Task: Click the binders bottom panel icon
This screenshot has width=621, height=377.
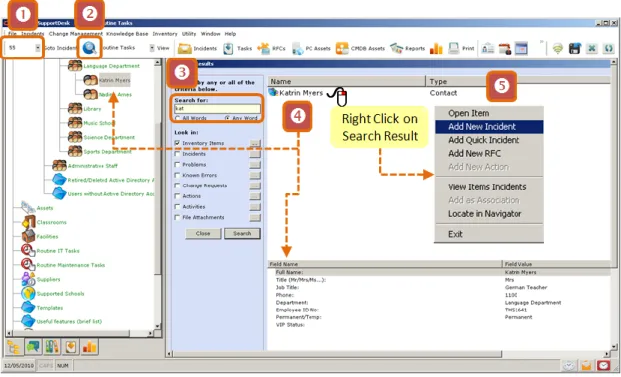Action: [52, 347]
